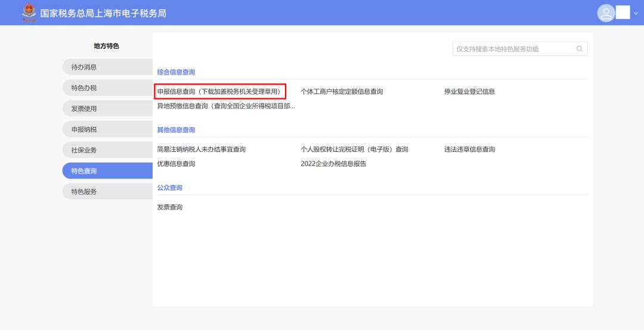The height and width of the screenshot is (330, 644).
Task: Type in the local feature search box
Action: (513, 49)
